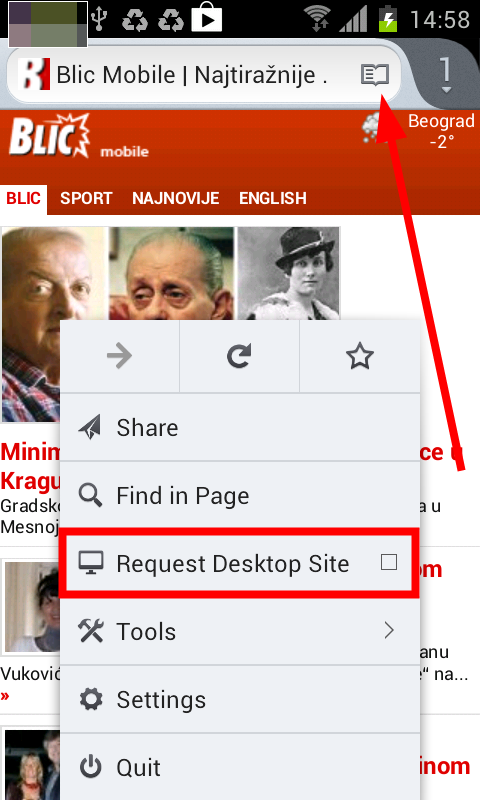Bookmark the page with the star icon
Viewport: 480px width, 800px height.
pyautogui.click(x=360, y=356)
